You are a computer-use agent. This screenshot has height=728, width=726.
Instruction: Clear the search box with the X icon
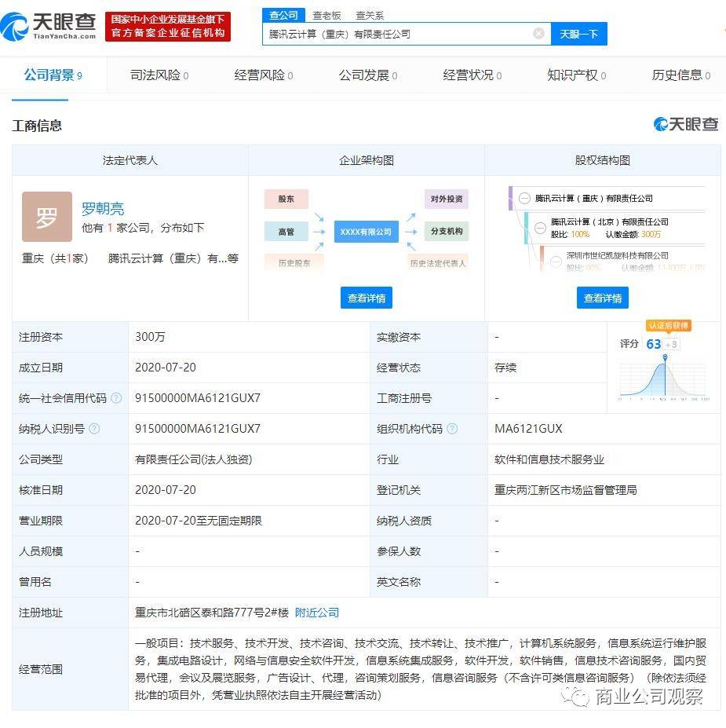[538, 34]
